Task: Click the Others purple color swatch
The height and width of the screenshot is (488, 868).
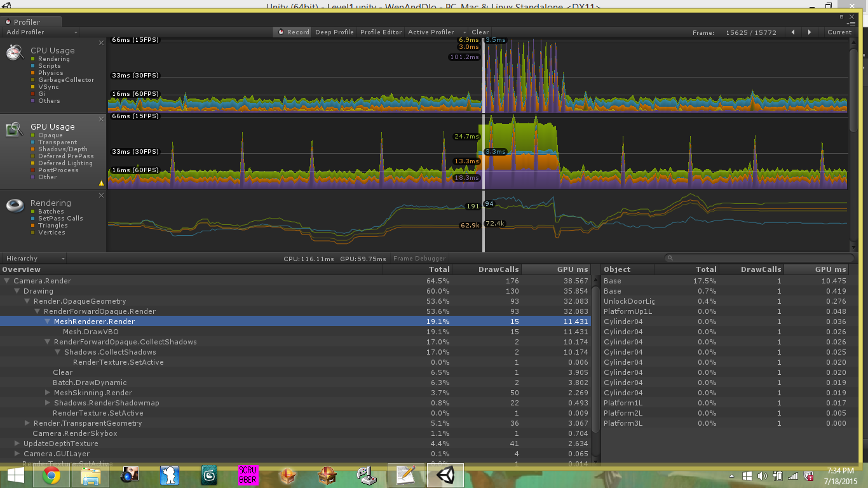Action: [33, 101]
